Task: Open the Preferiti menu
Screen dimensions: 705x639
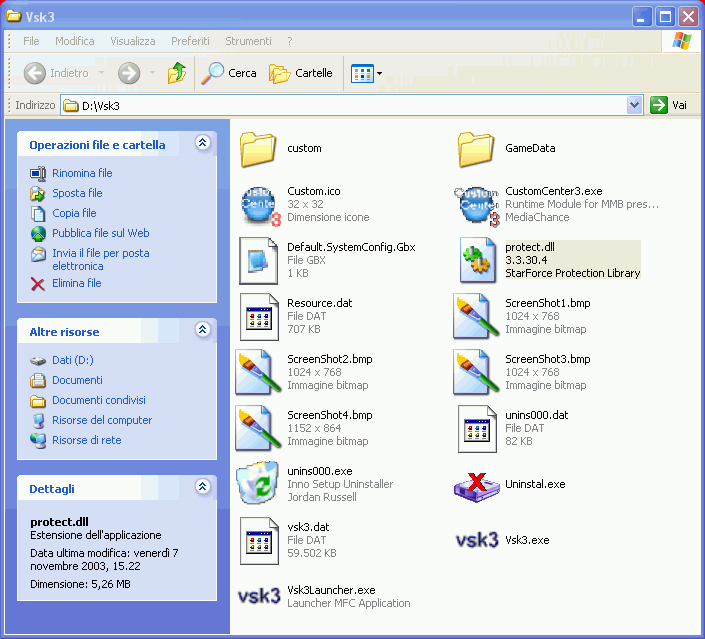Action: click(x=190, y=41)
